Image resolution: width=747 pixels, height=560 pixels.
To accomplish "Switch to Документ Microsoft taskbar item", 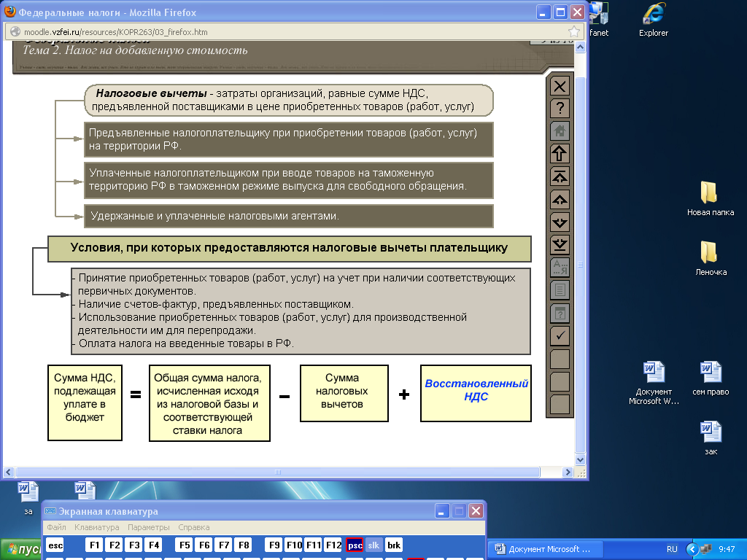I will (x=545, y=549).
